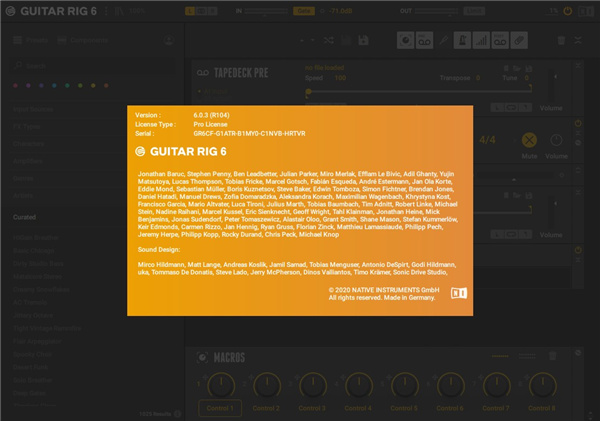This screenshot has width=600, height=421.
Task: Click the 4/4 time signature
Action: [x=487, y=140]
